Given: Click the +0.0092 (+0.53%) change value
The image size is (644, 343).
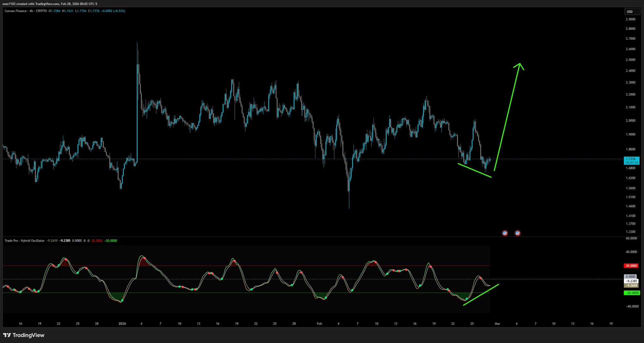Looking at the screenshot, I should pyautogui.click(x=113, y=11).
